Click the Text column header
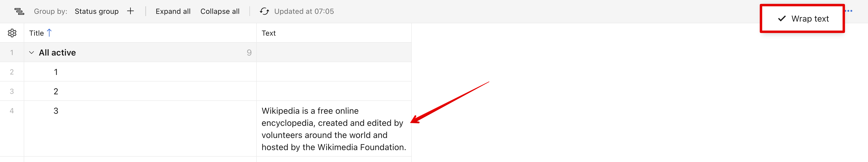Screen dimensions: 868x162 tap(269, 33)
